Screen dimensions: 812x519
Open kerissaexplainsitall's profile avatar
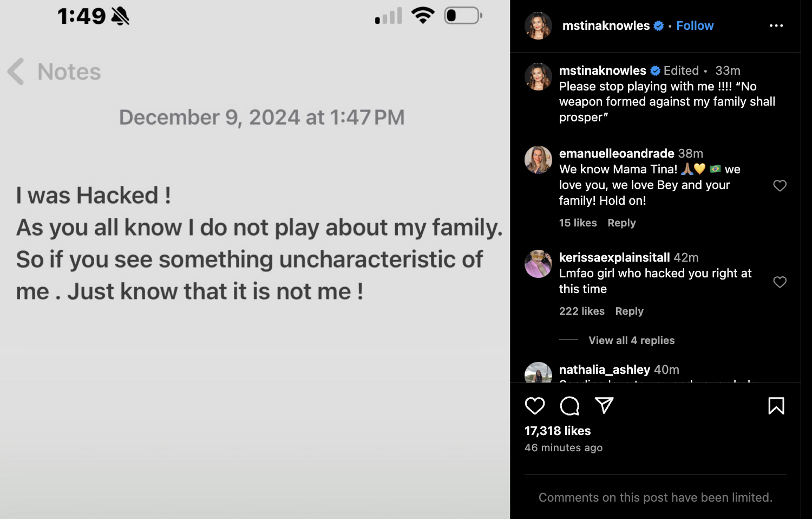tap(538, 264)
